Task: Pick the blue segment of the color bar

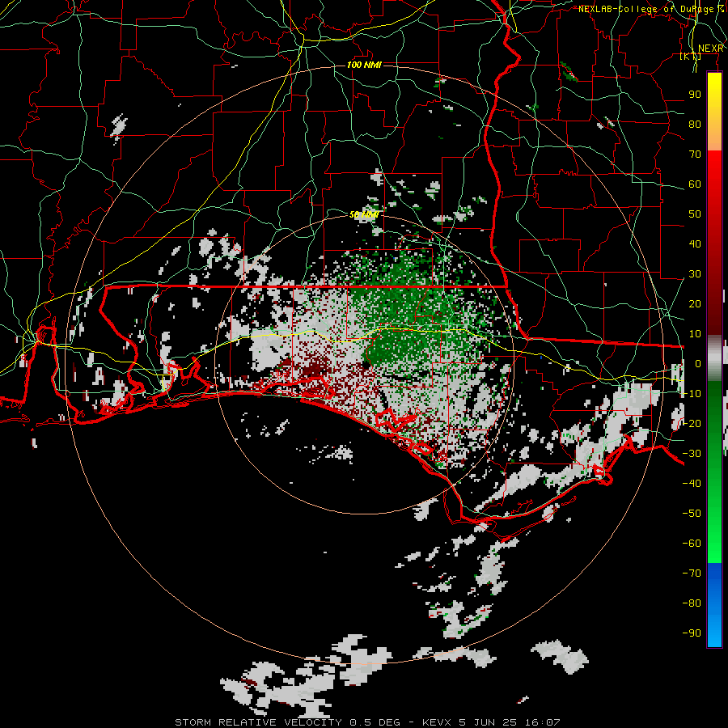Action: (x=714, y=603)
